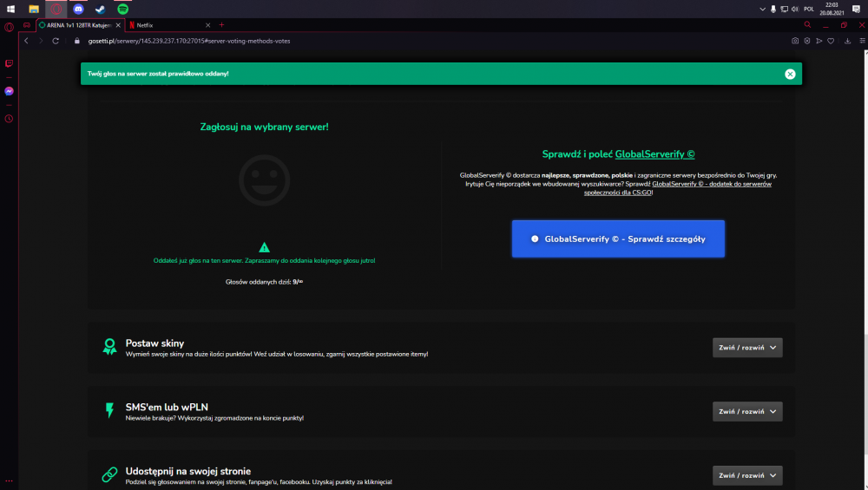Screen dimensions: 868x490
Task: View site security padlock info
Action: click(77, 41)
